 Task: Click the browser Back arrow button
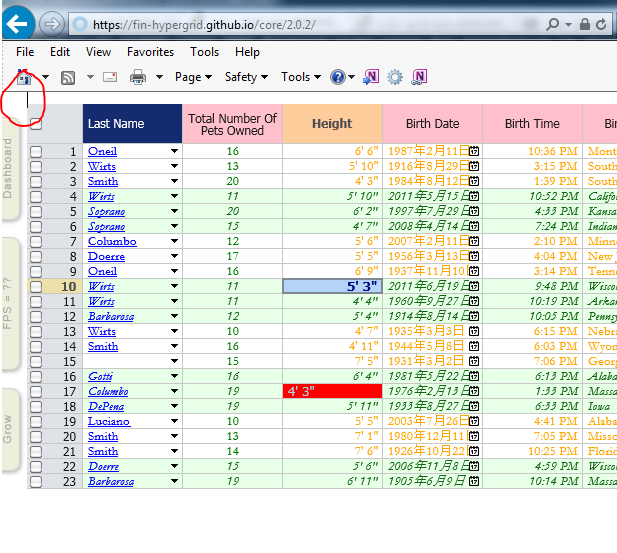(x=18, y=24)
